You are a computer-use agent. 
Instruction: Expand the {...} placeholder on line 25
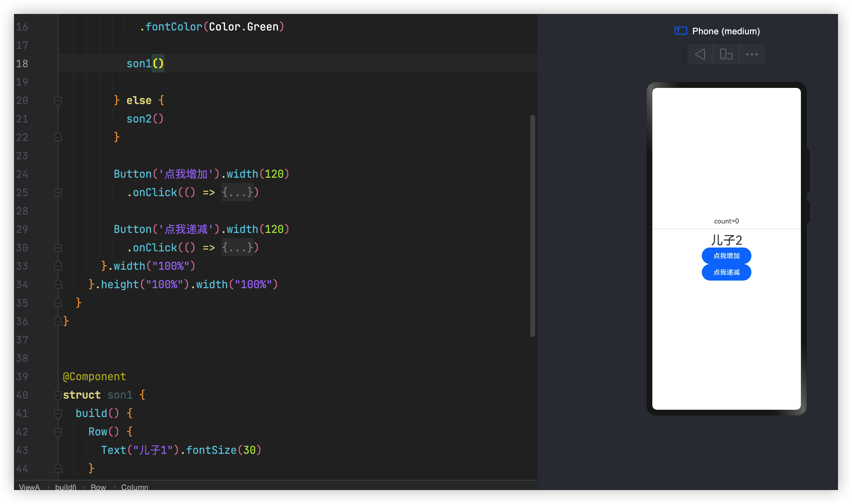pyautogui.click(x=237, y=193)
